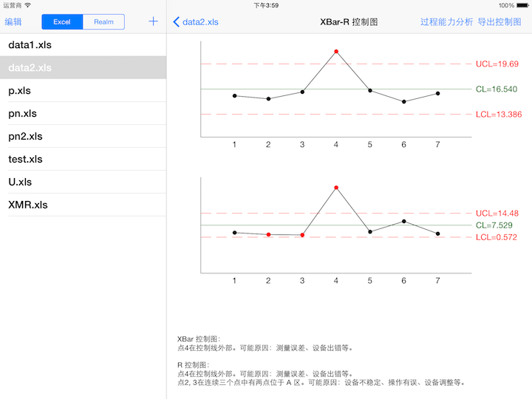Tap the LCL=0.572 label
Image resolution: width=532 pixels, height=399 pixels.
[x=497, y=237]
